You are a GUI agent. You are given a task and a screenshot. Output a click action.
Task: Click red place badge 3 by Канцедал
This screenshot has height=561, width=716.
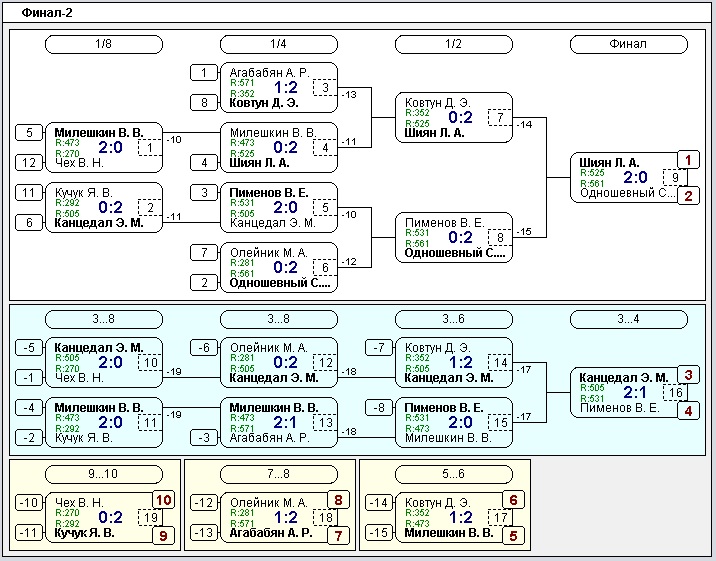[x=688, y=375]
